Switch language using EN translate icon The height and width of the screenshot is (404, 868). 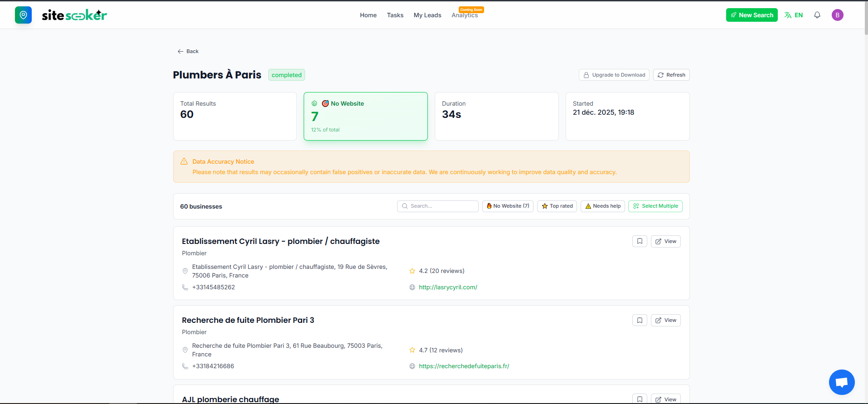tap(794, 15)
